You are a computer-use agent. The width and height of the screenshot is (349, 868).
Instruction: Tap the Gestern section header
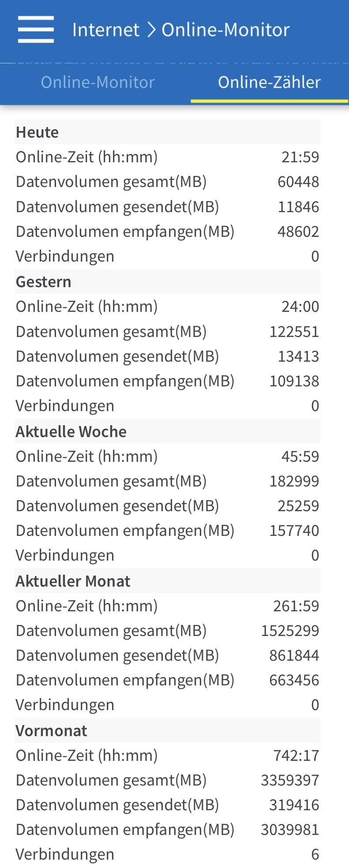tap(44, 282)
